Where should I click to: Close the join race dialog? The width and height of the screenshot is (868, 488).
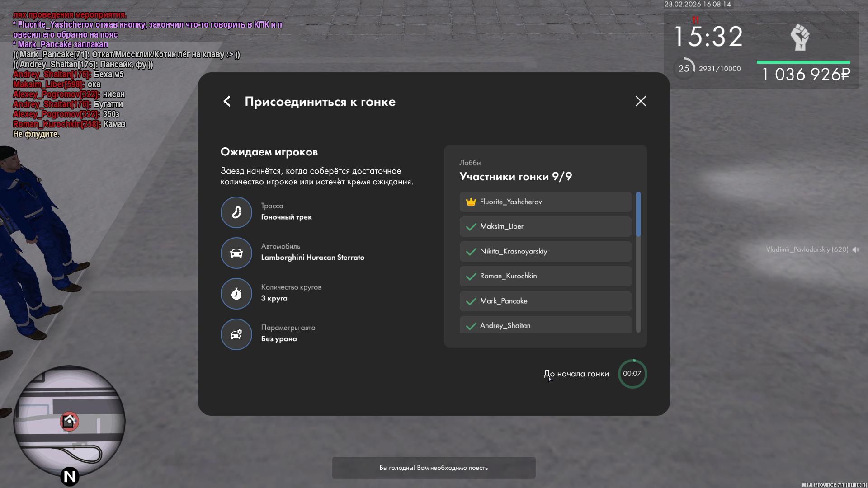click(641, 101)
